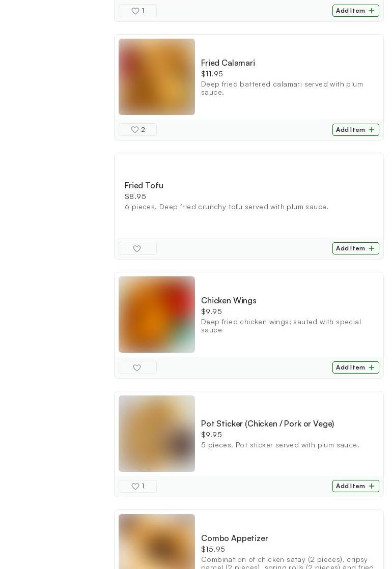The height and width of the screenshot is (569, 392).
Task: Click Pot Sticker (Chicken / Pork or Vege) title
Action: point(267,423)
